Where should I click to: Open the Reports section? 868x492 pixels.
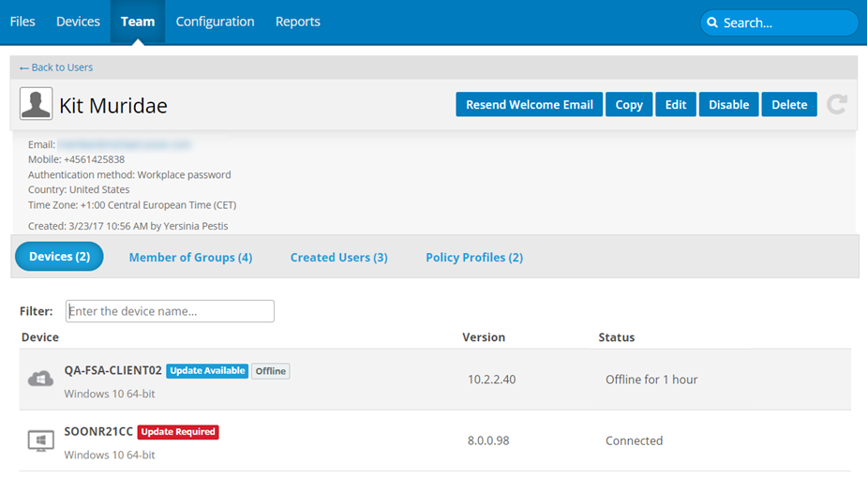[297, 22]
